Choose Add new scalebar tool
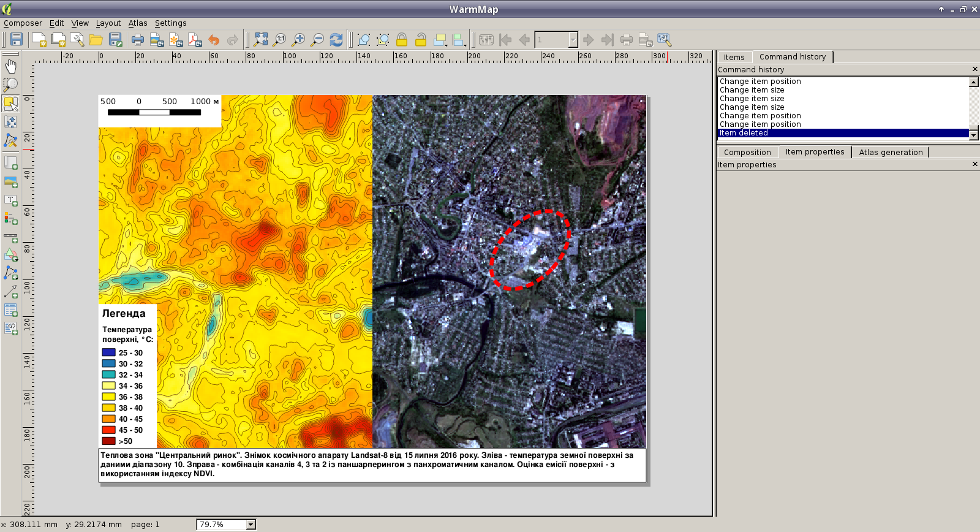Screen dimensions: 980x532 [10, 237]
